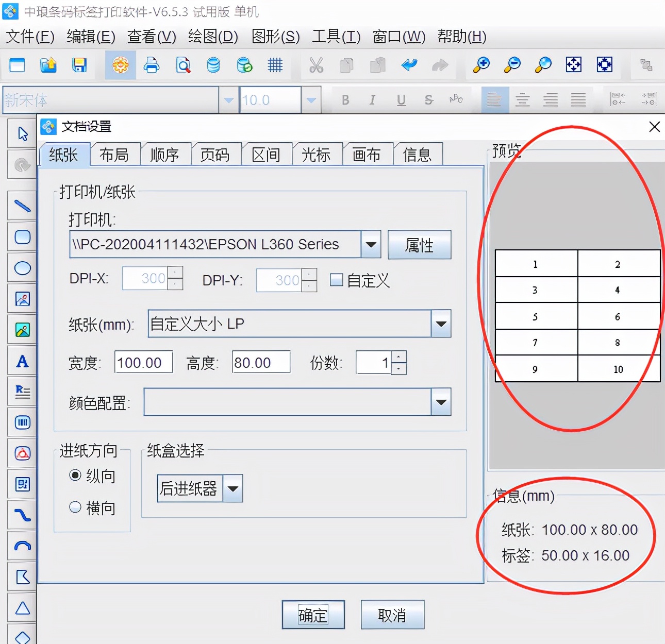This screenshot has width=665, height=644.
Task: Click the blue database settings icon
Action: pos(213,65)
